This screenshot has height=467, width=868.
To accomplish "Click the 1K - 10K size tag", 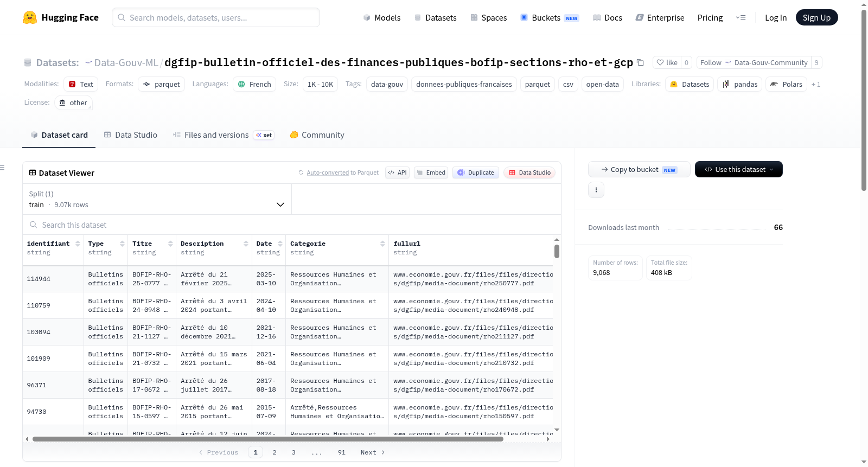I will pyautogui.click(x=320, y=84).
